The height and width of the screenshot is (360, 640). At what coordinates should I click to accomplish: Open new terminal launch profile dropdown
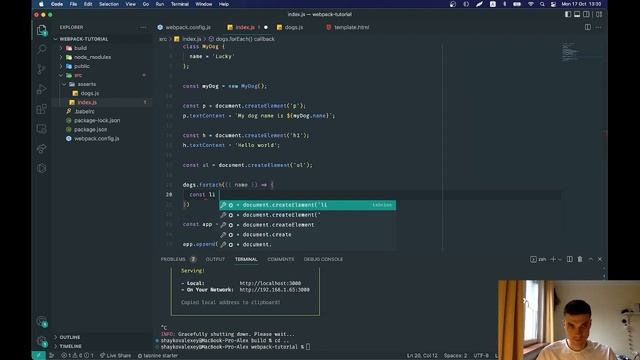point(560,259)
